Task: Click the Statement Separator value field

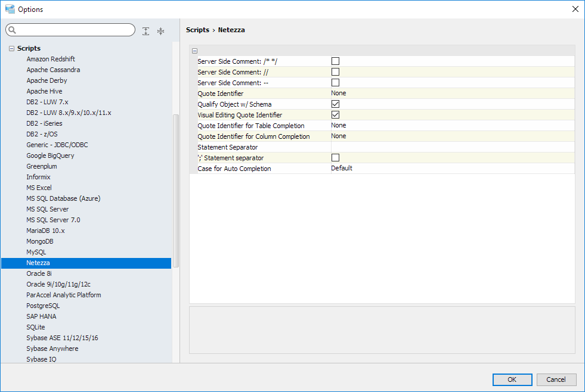Action: point(451,147)
